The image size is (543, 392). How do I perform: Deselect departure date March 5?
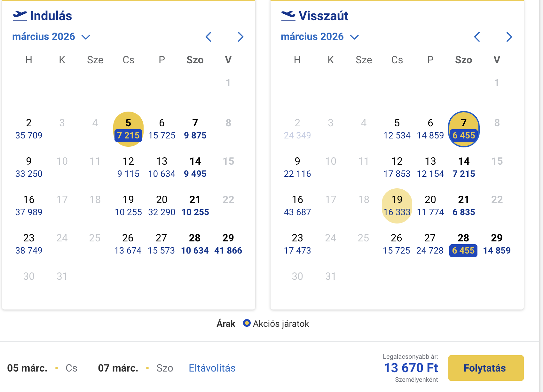[x=128, y=129]
